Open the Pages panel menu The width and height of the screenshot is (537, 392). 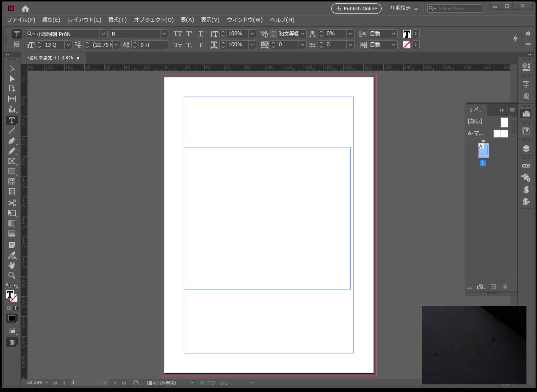512,110
